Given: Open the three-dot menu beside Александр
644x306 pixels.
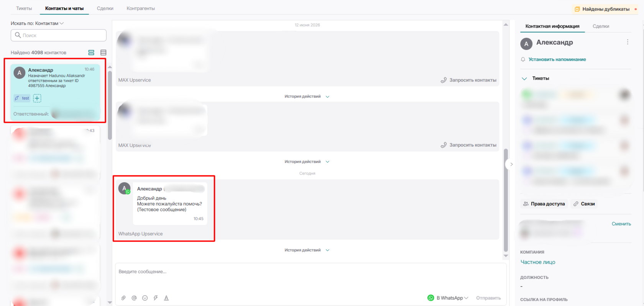Looking at the screenshot, I should click(x=628, y=42).
